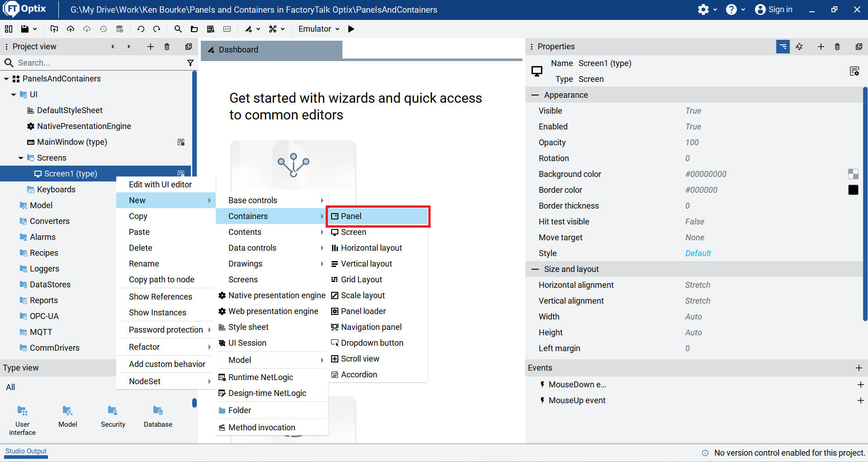Click the cloud download icon

(x=87, y=29)
